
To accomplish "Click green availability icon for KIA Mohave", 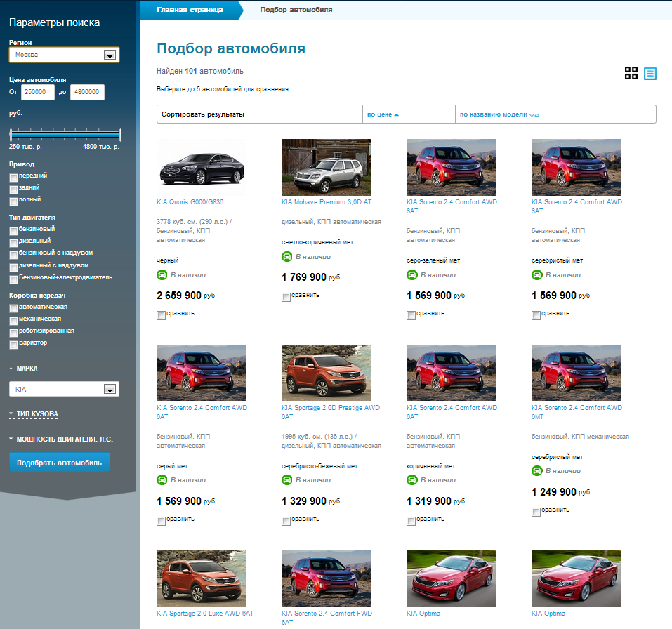I will coord(286,257).
